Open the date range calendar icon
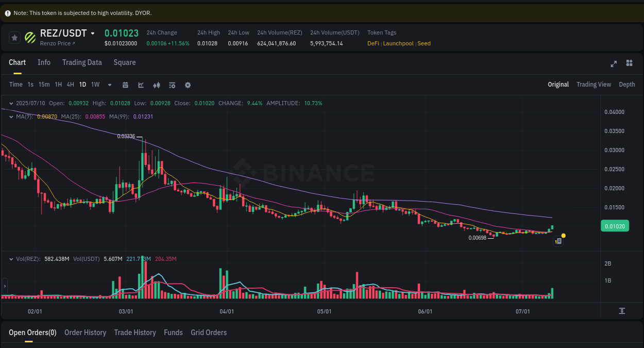The image size is (644, 348). tap(125, 85)
